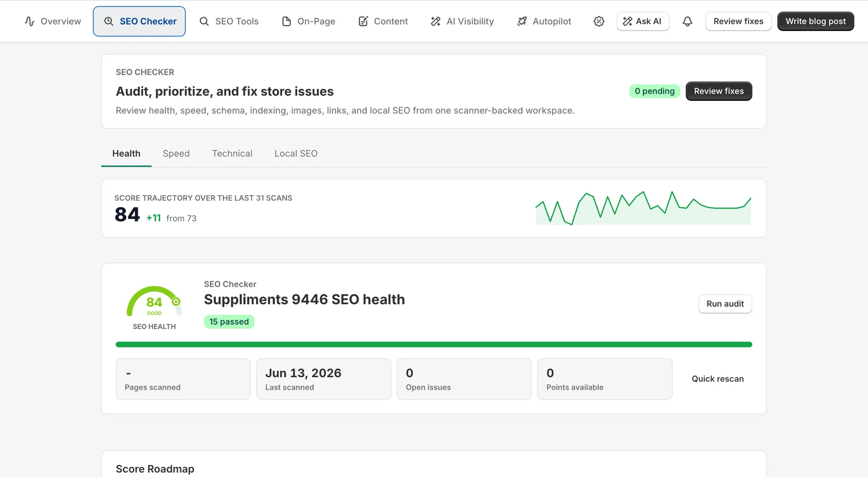Click the settings badge icon in navbar
Screen dimensions: 868x477
coord(599,21)
